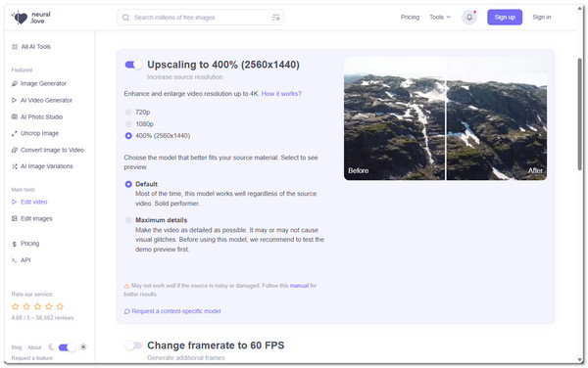
Task: Click the before/after comparison slider divider
Action: pyautogui.click(x=446, y=118)
